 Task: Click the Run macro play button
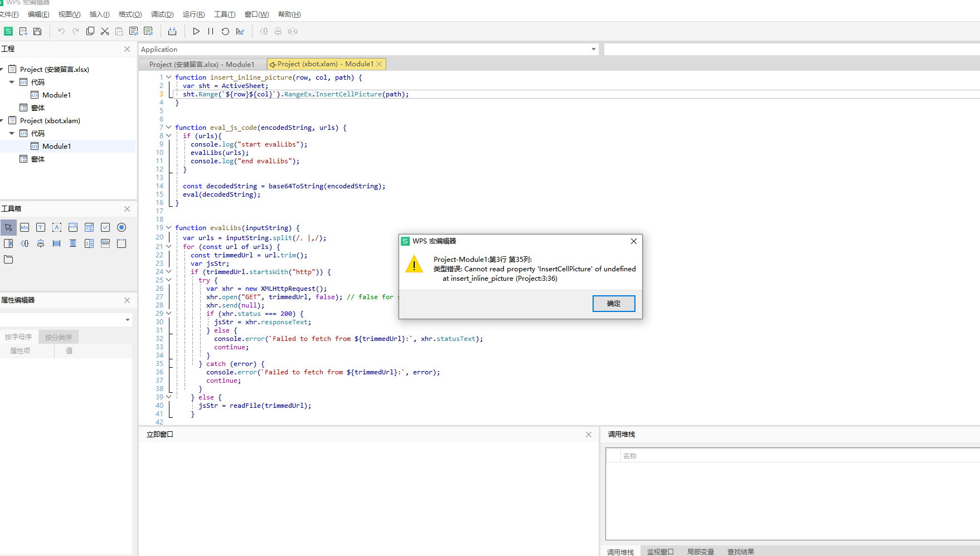[196, 32]
